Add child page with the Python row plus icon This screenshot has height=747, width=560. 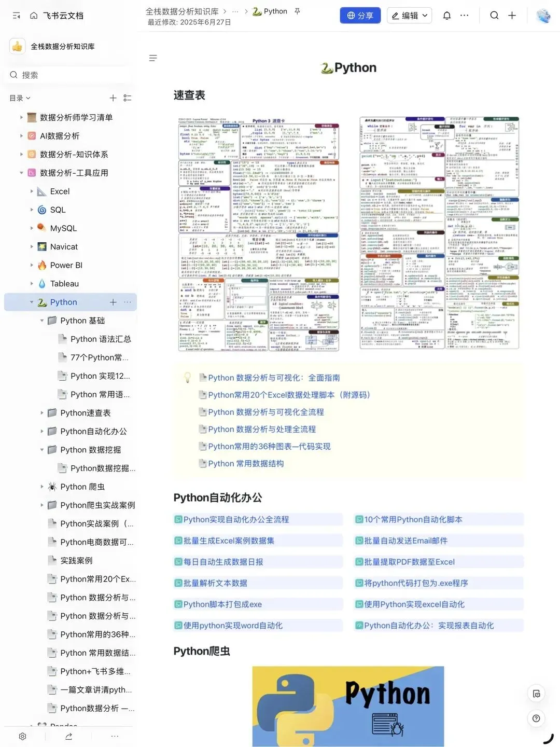coord(113,302)
